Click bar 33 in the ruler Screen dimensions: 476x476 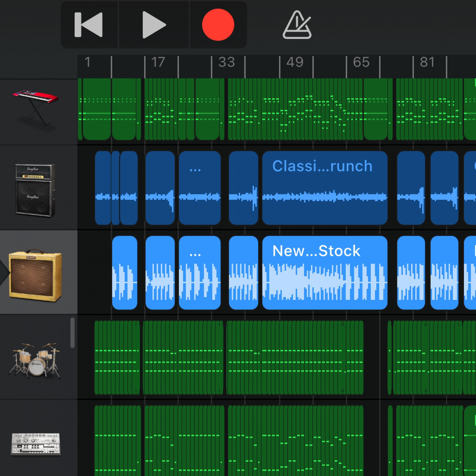click(226, 62)
